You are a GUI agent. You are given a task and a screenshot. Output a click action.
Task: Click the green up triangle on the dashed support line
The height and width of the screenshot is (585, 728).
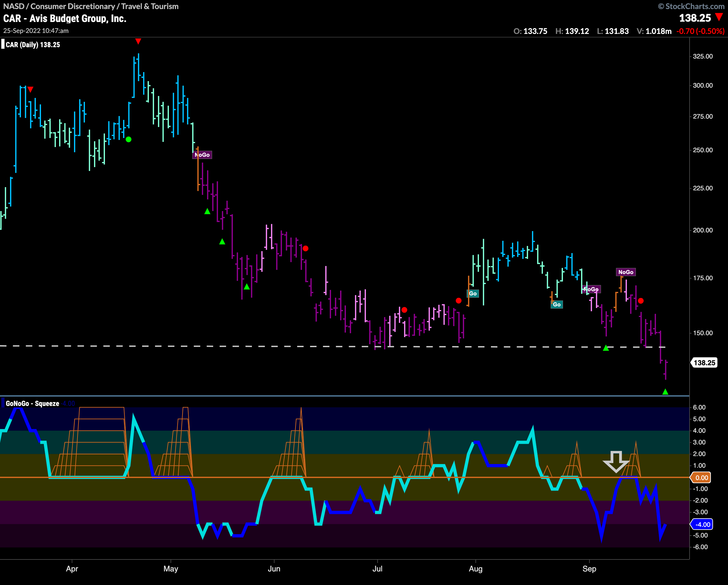click(x=606, y=348)
